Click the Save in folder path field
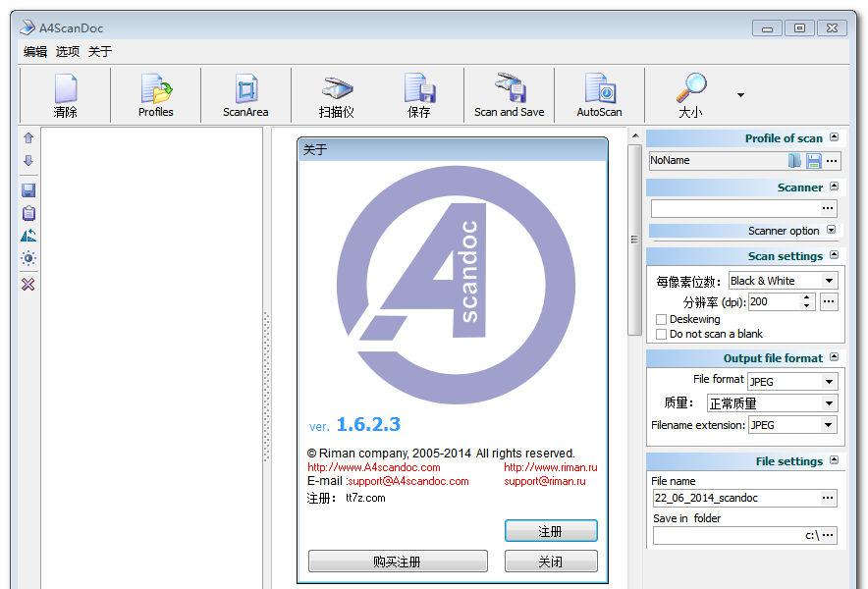The image size is (868, 589). (x=736, y=535)
